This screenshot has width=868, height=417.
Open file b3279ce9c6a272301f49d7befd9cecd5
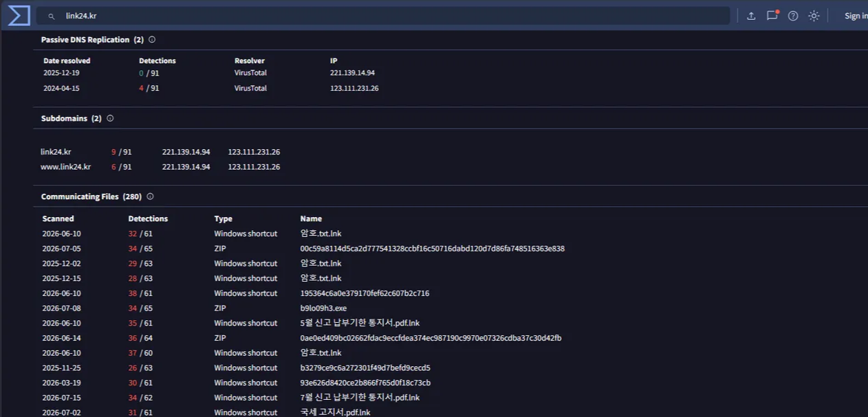tap(365, 368)
